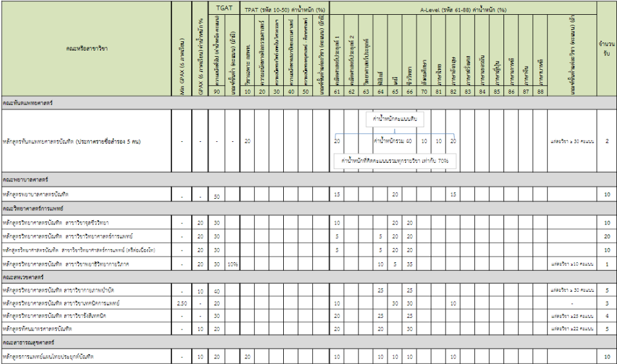The width and height of the screenshot is (617, 364).
Task: Click the คณะหรือสาขาวิชา header cell
Action: pyautogui.click(x=86, y=48)
